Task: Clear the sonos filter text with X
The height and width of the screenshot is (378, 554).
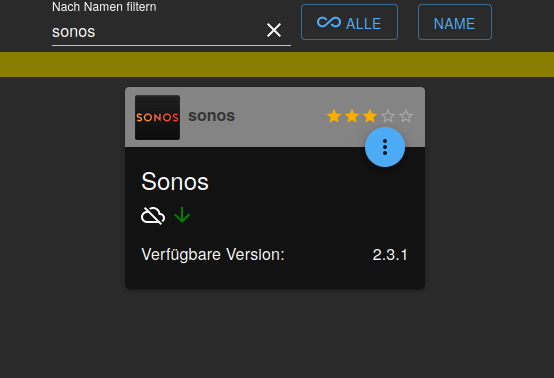Action: click(x=274, y=30)
